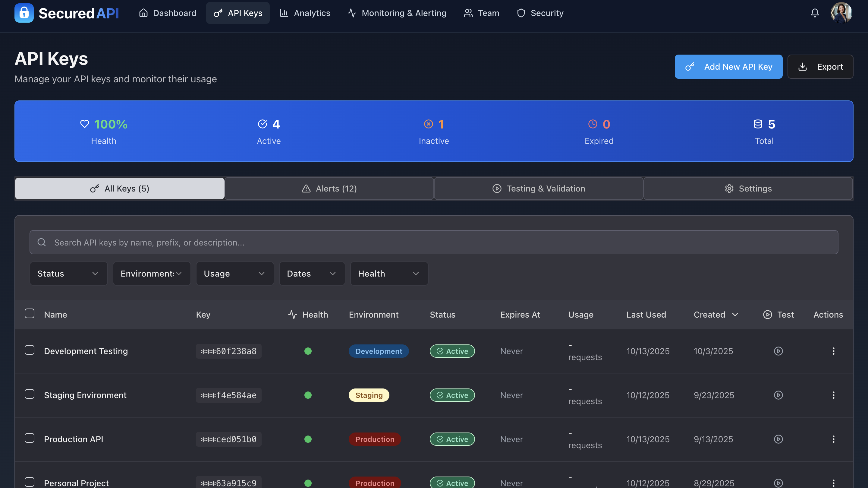Open the Status filter dropdown
The height and width of the screenshot is (488, 868).
(x=68, y=274)
